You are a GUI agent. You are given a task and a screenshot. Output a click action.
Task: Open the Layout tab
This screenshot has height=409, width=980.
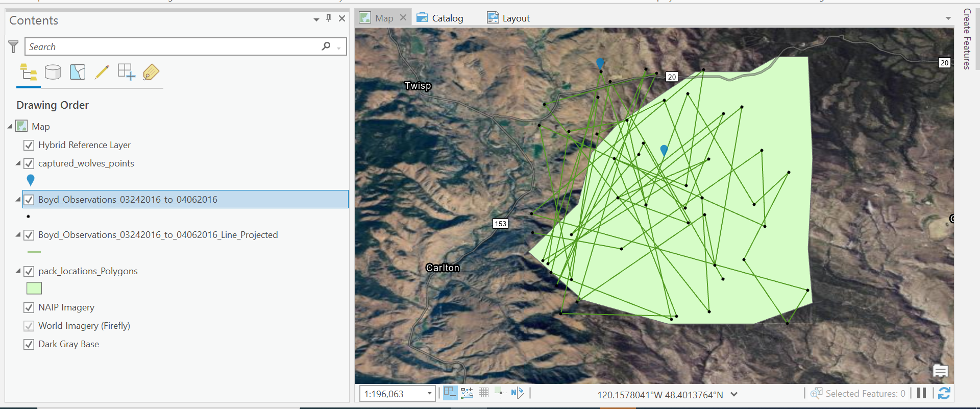(509, 18)
